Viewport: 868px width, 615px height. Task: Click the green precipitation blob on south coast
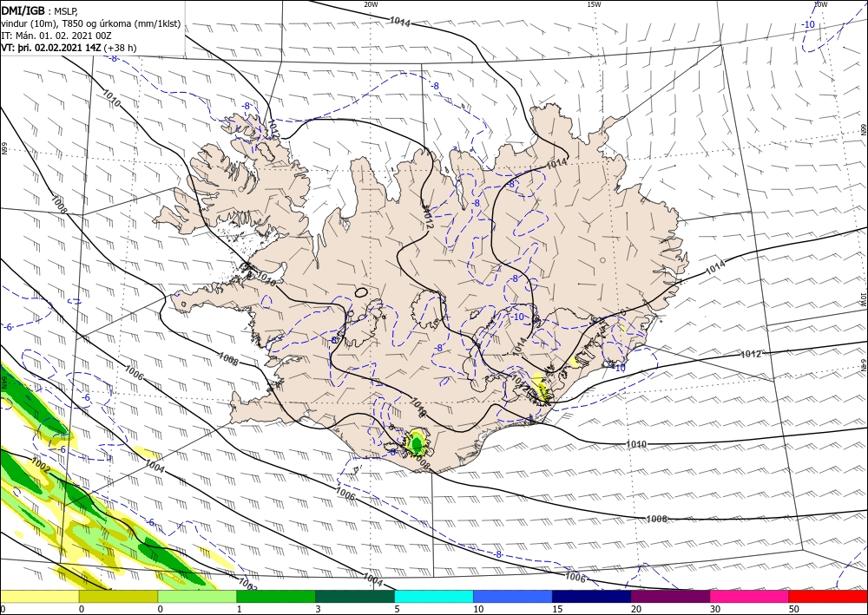coord(417,442)
